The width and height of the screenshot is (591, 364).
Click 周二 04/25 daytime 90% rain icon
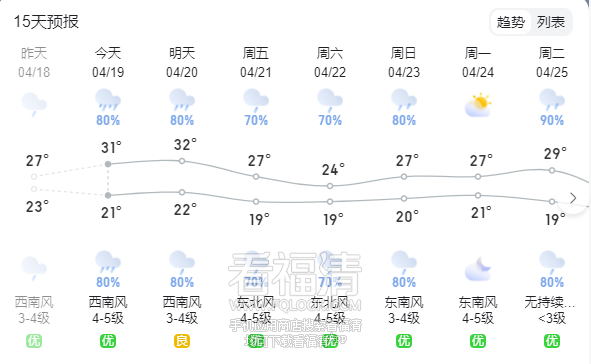click(552, 100)
